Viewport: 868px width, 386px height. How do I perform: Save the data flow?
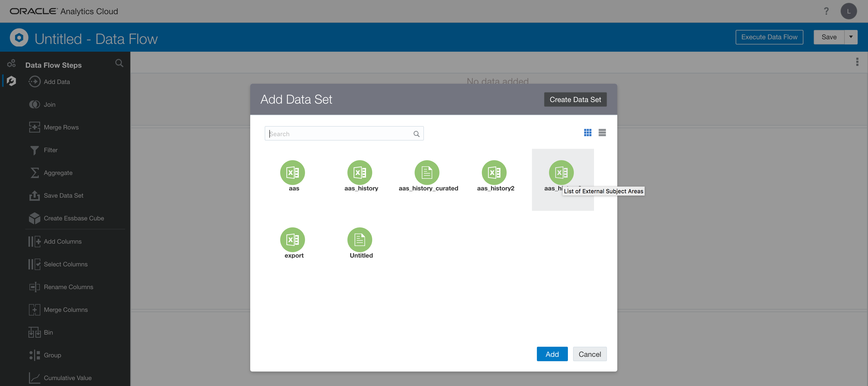pos(829,37)
